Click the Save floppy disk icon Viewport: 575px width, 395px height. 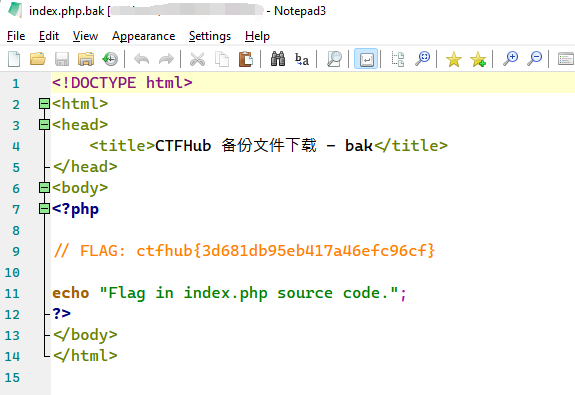pos(62,59)
